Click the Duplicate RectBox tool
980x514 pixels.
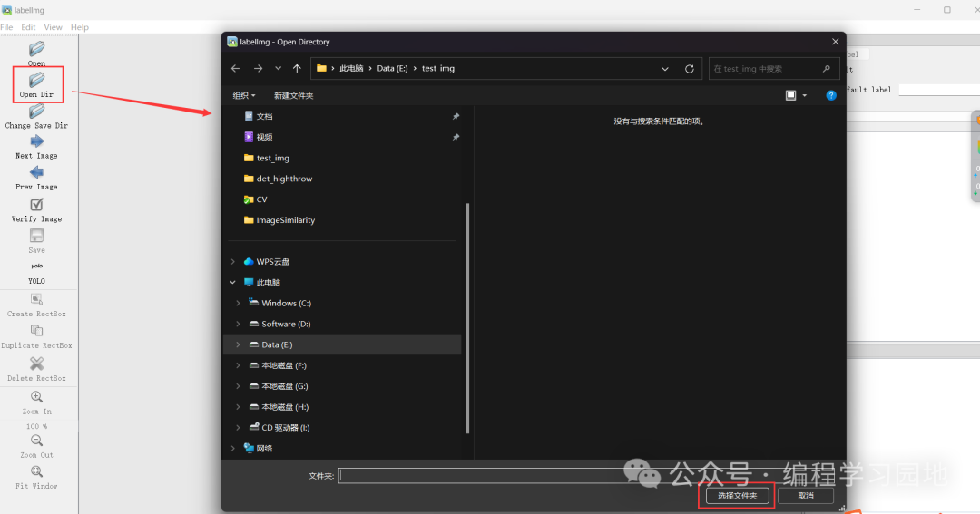[x=36, y=337]
